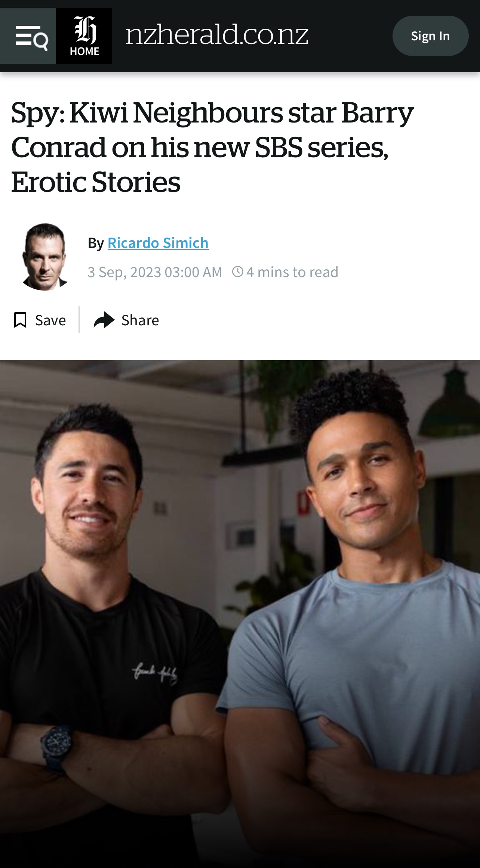
Task: Tap the Share label text
Action: click(140, 320)
